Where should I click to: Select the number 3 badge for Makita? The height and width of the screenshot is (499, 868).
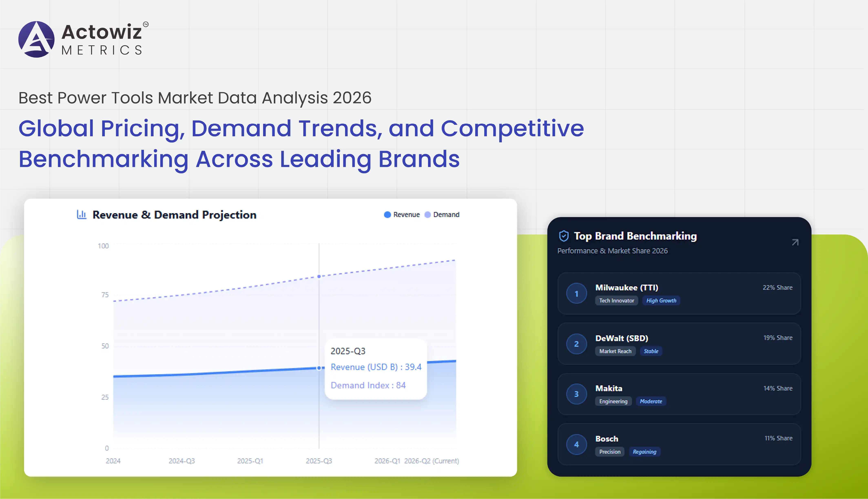[x=577, y=394]
